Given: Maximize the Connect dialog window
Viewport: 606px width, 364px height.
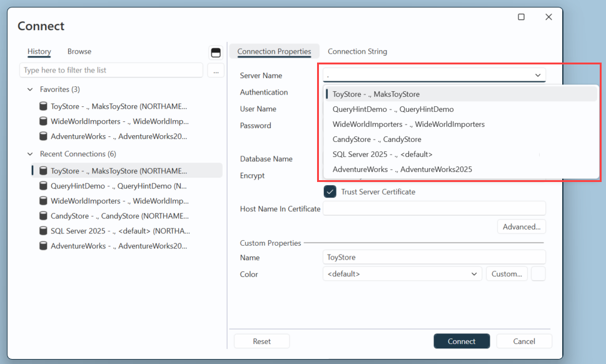Looking at the screenshot, I should (521, 17).
